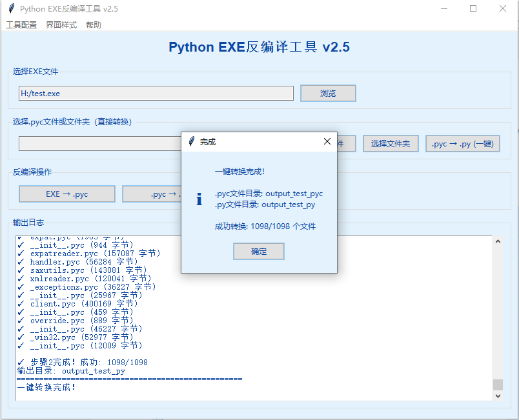
Task: Click the log line __init__.pyc (459 字节)
Action: point(75,312)
